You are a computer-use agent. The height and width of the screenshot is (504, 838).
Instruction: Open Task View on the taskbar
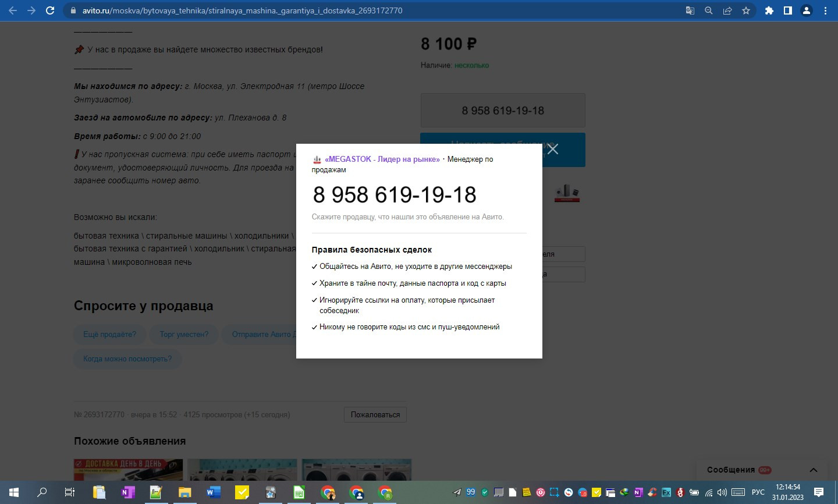70,492
